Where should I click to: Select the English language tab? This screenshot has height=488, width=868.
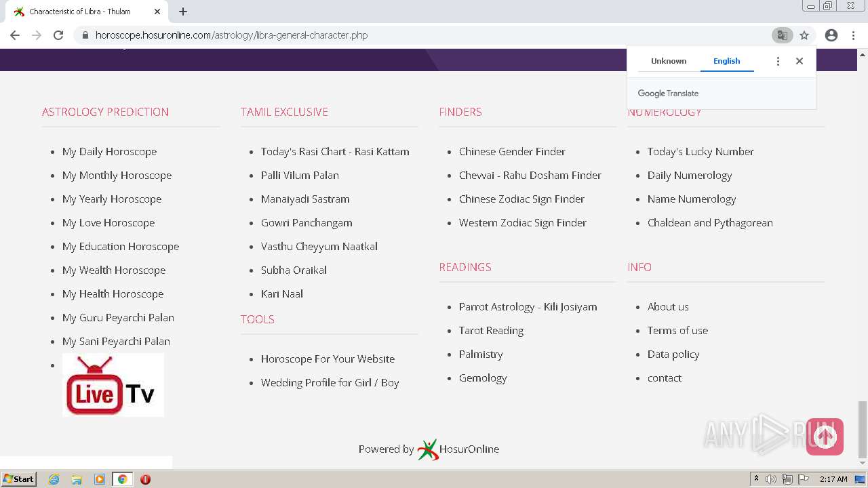pyautogui.click(x=726, y=61)
